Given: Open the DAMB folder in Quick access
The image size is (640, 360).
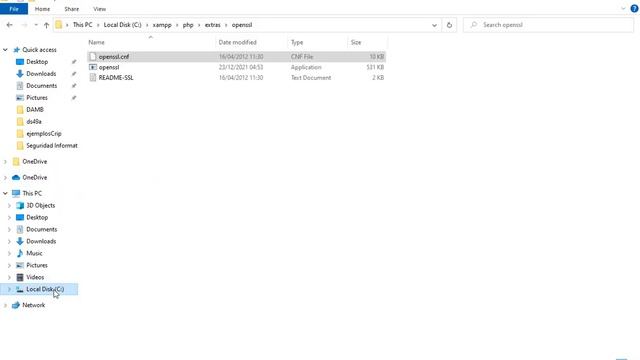Looking at the screenshot, I should pos(35,110).
